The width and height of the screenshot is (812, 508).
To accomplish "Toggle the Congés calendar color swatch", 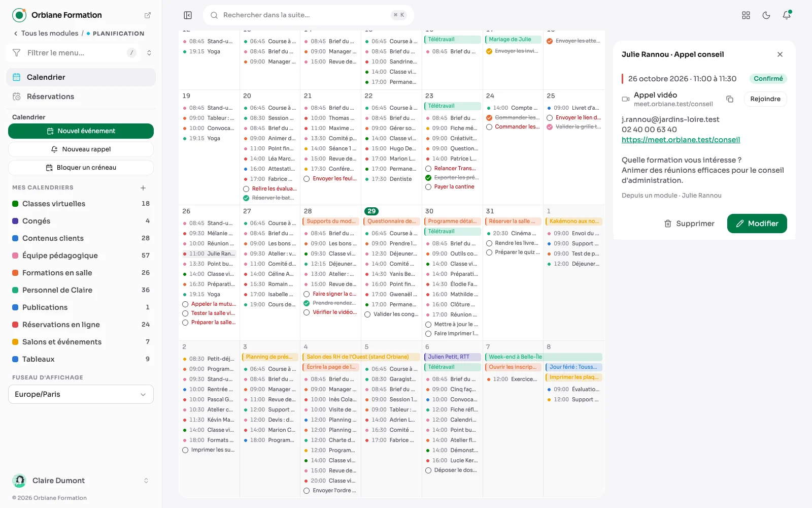I will [15, 221].
